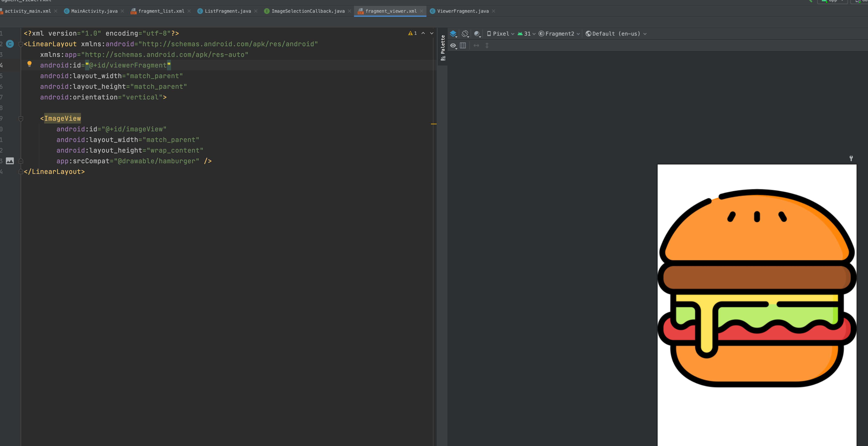Viewport: 868px width, 446px height.
Task: Click the hamburger drawable gutter thumbnail
Action: point(10,161)
